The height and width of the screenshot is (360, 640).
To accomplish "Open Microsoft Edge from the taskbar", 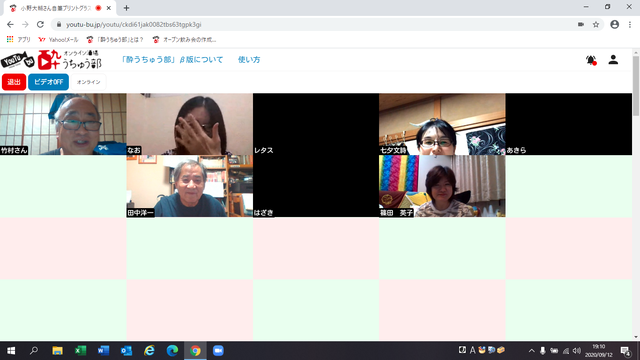I will [x=172, y=351].
